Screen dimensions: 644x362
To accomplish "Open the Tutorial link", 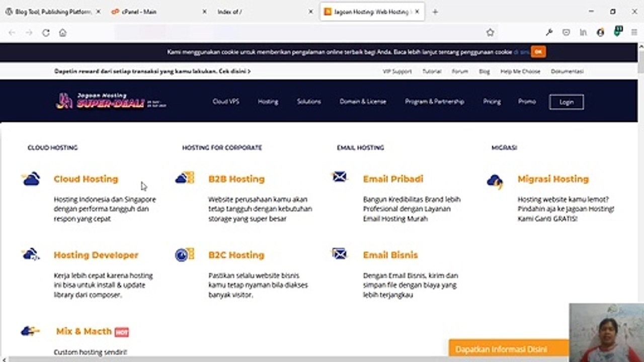I will [432, 71].
